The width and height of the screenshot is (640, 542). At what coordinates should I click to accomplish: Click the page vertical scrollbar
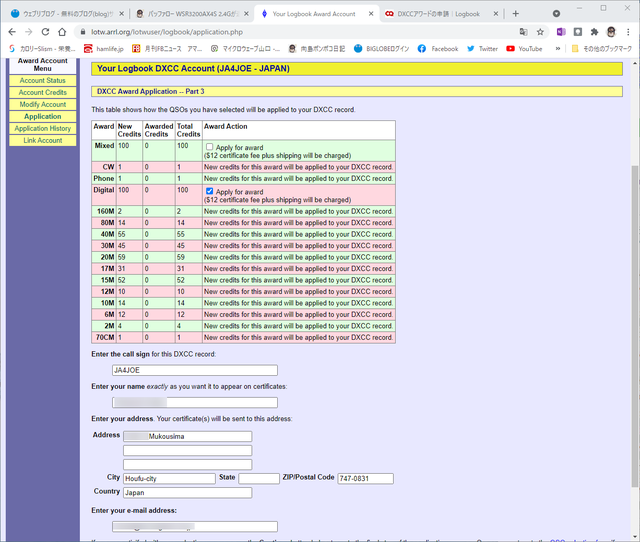[x=634, y=327]
